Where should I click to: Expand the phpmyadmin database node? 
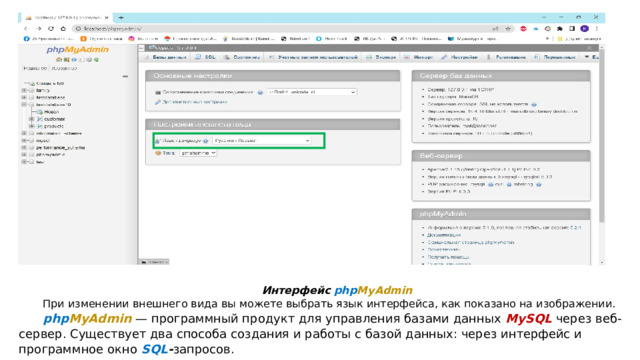24,155
